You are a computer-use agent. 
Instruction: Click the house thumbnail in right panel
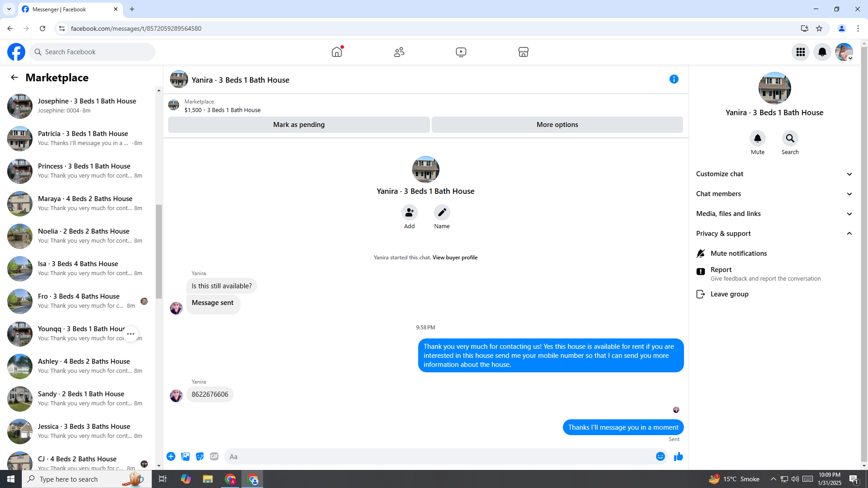(774, 88)
